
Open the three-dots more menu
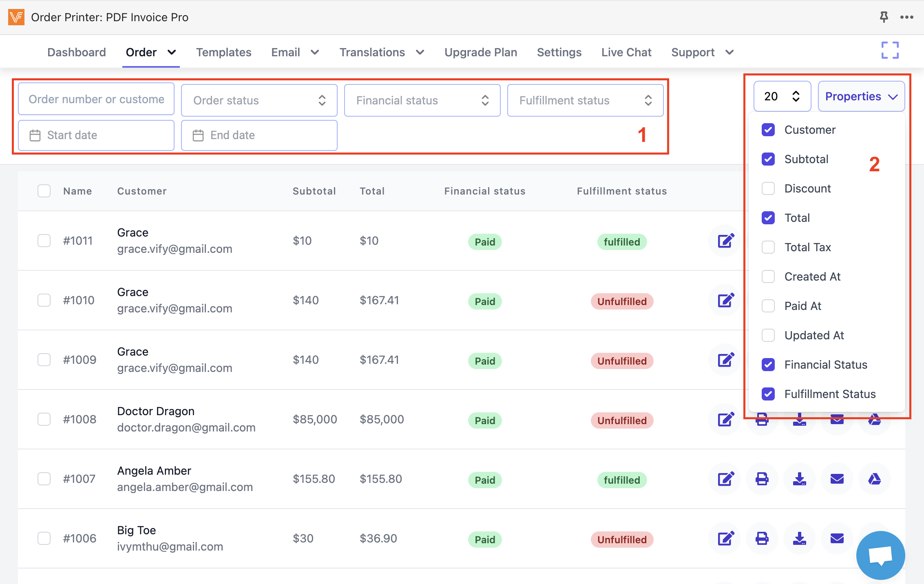click(906, 17)
